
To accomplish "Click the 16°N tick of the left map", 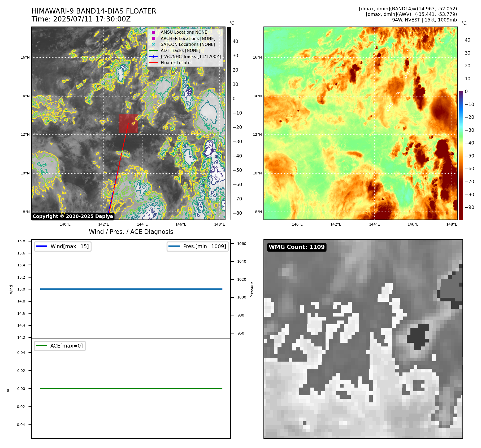I will [25, 57].
